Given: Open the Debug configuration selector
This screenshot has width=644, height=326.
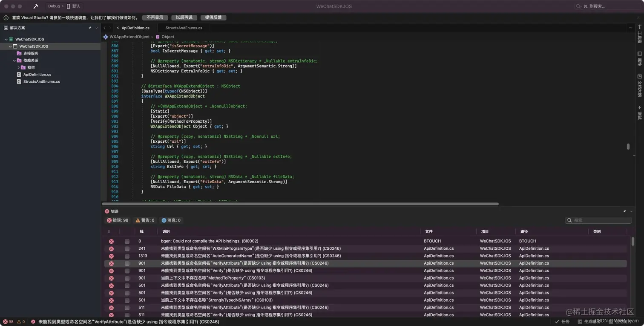Looking at the screenshot, I should [54, 6].
